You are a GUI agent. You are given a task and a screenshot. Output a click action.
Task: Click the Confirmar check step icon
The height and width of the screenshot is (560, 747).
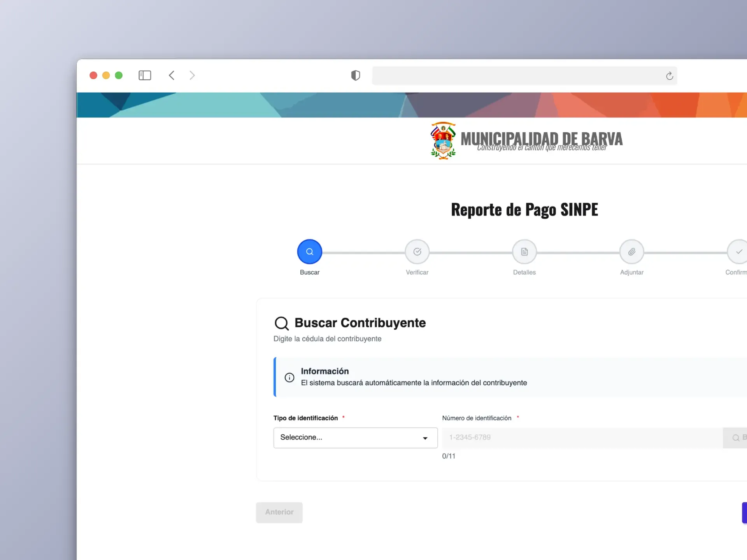(x=739, y=252)
